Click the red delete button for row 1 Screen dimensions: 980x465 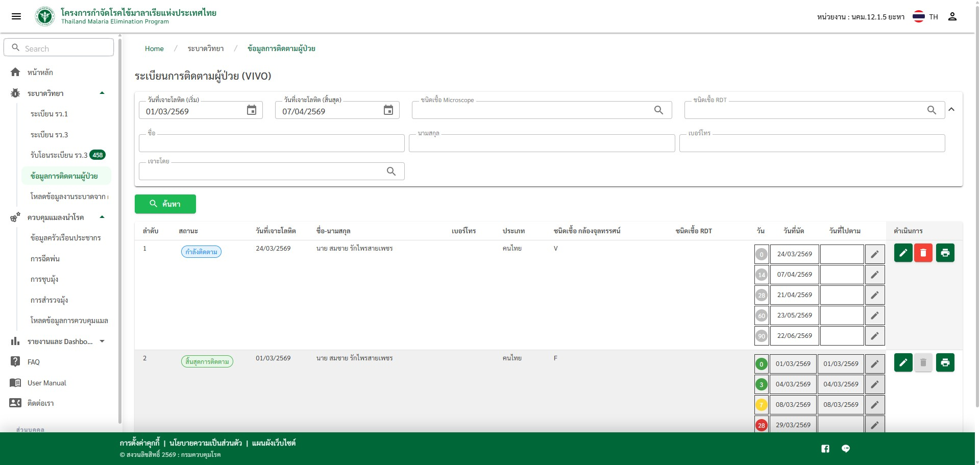(923, 253)
